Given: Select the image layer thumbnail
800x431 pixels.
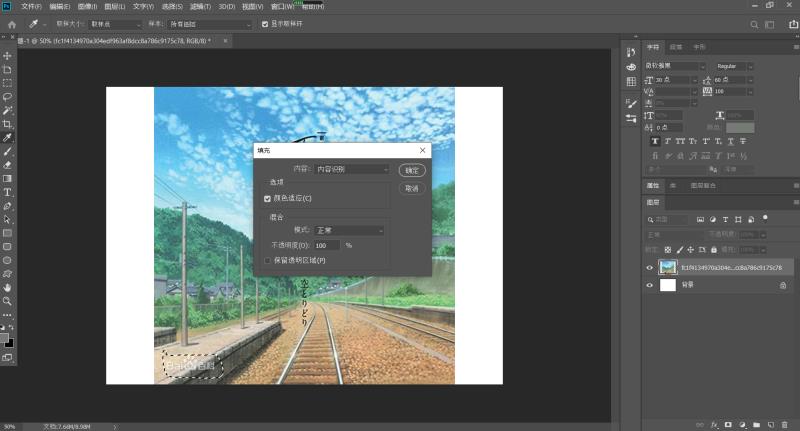Looking at the screenshot, I should (x=668, y=267).
